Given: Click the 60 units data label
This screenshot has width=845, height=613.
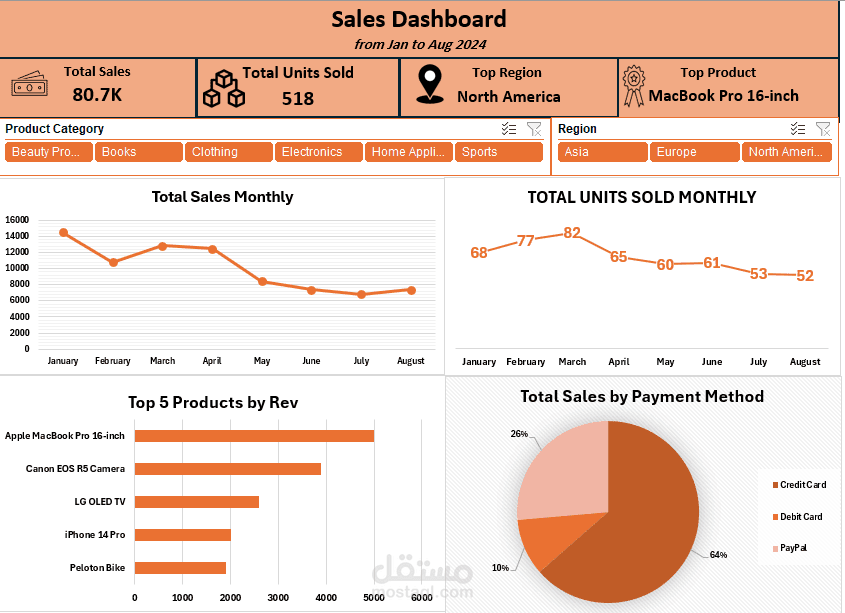Looking at the screenshot, I should pyautogui.click(x=665, y=265).
